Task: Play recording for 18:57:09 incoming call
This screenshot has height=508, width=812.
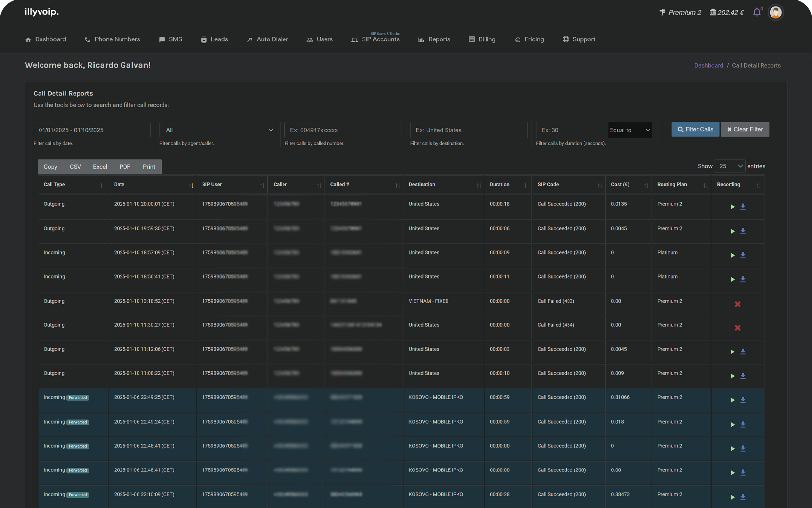Action: click(732, 255)
